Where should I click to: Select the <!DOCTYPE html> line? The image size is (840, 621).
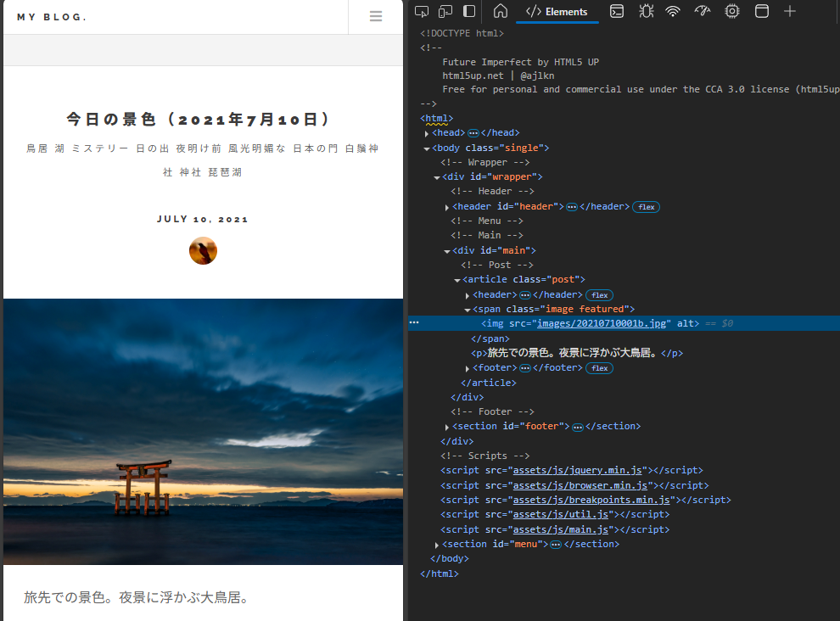tap(462, 33)
